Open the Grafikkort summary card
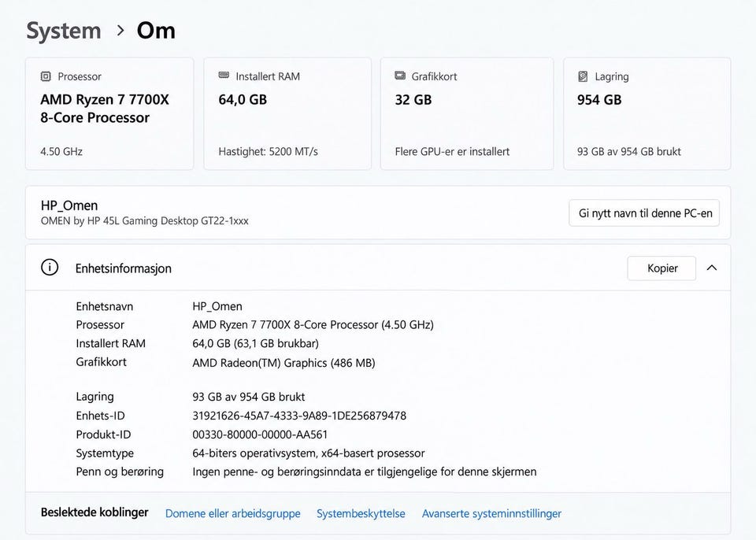This screenshot has width=756, height=540. pyautogui.click(x=467, y=114)
